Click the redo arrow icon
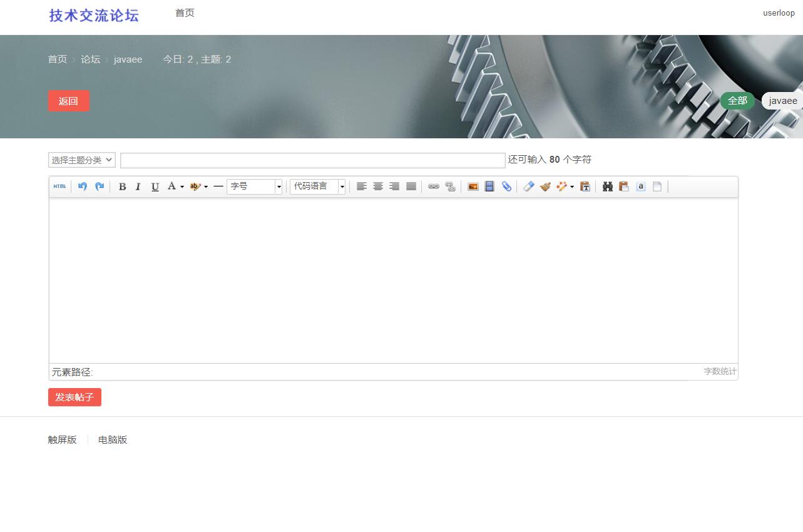This screenshot has width=803, height=532. tap(100, 187)
